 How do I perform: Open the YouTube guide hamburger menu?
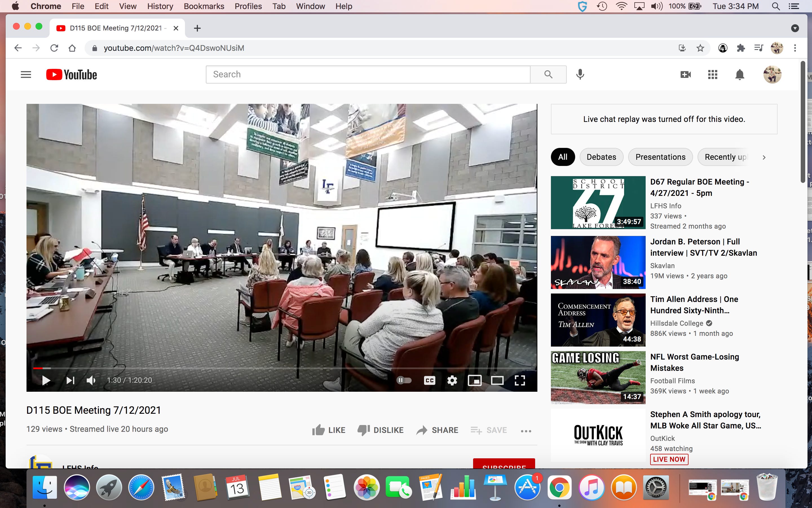point(26,75)
